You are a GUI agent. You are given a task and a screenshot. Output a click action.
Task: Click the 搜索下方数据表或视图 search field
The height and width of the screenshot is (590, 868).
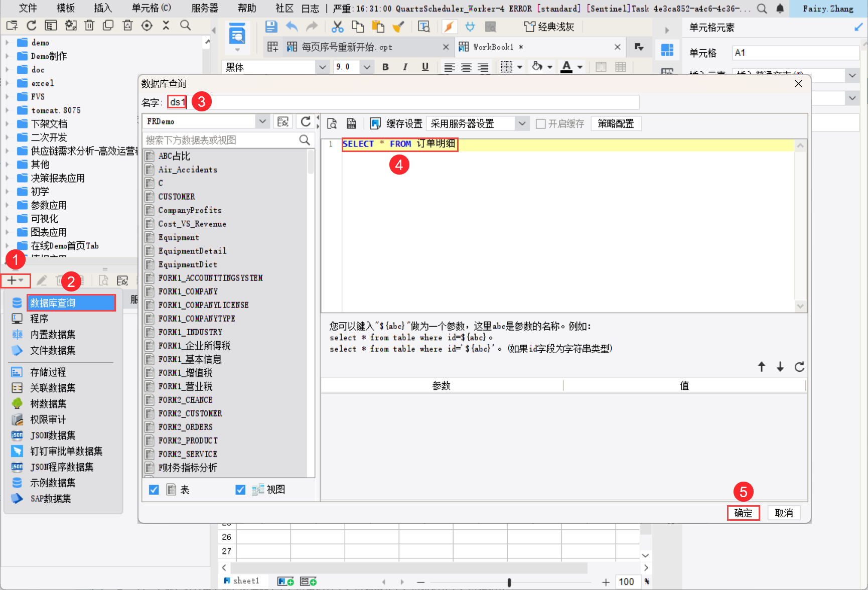click(x=221, y=140)
